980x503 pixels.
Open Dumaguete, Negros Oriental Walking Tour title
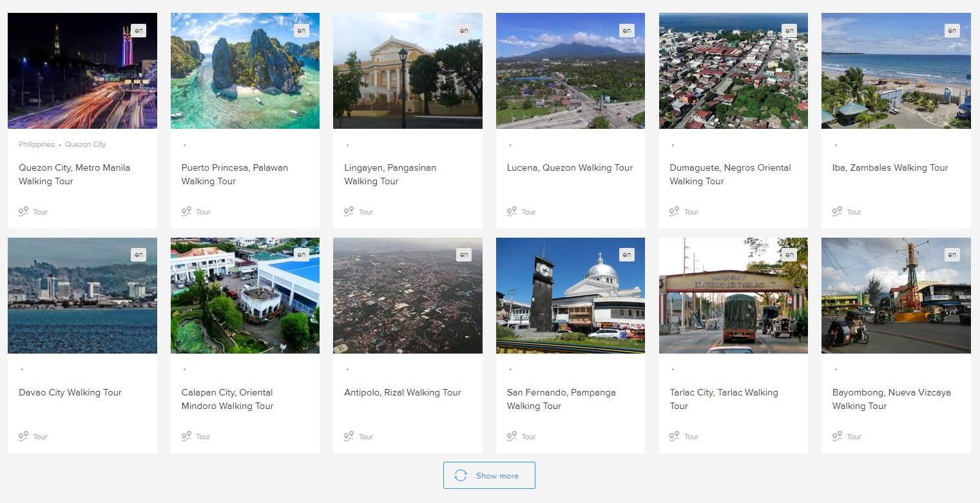tap(730, 174)
